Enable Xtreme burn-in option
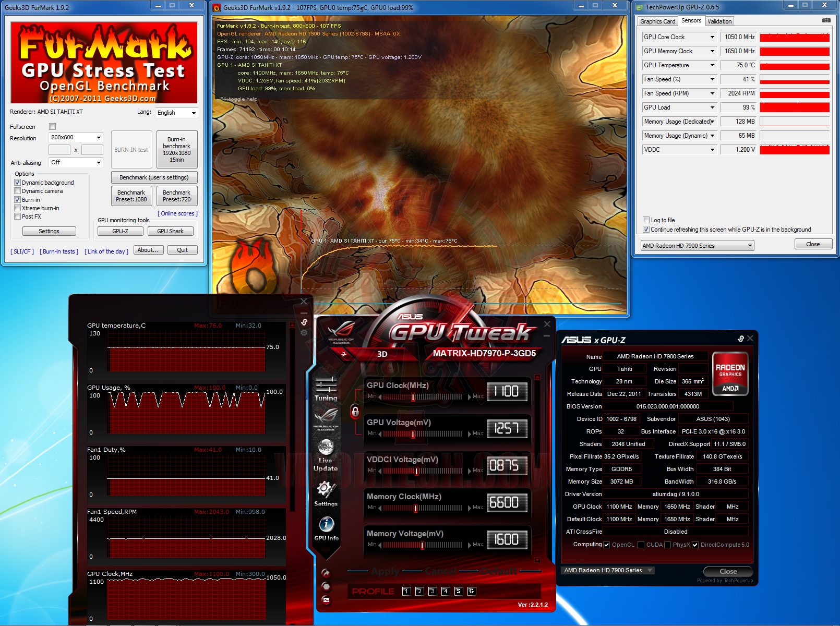 tap(18, 208)
